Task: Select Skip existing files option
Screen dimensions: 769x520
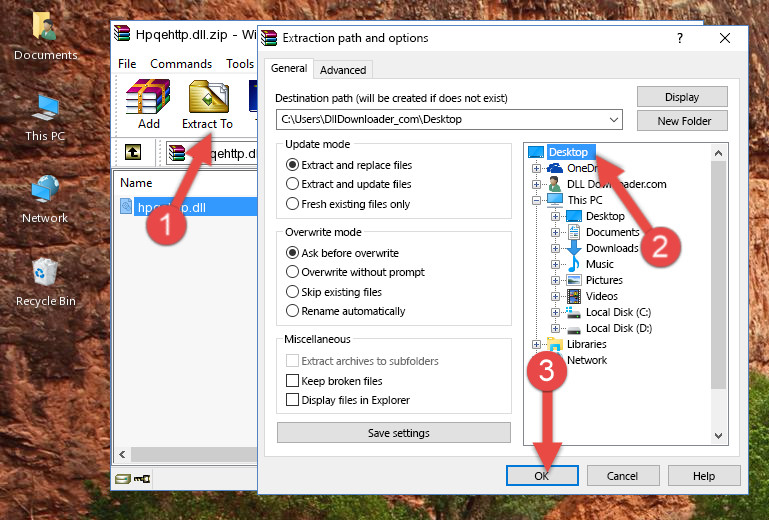Action: click(x=292, y=291)
